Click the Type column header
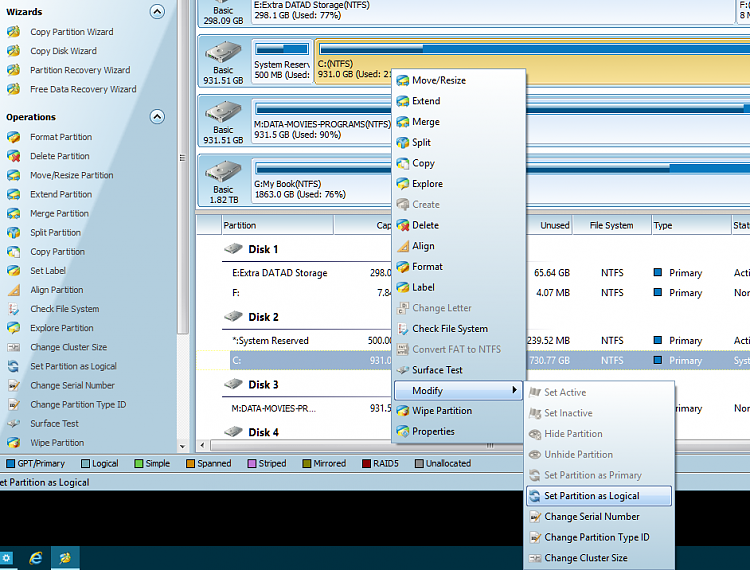The width and height of the screenshot is (750, 570). (x=691, y=225)
